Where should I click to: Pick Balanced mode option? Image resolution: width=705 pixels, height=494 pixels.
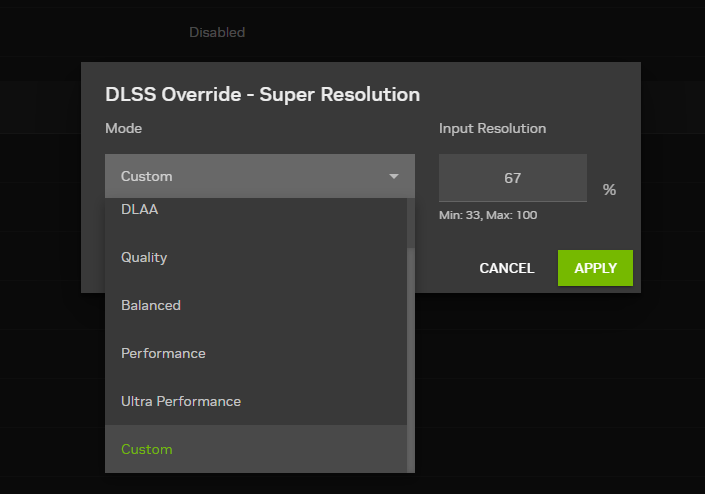(x=256, y=305)
